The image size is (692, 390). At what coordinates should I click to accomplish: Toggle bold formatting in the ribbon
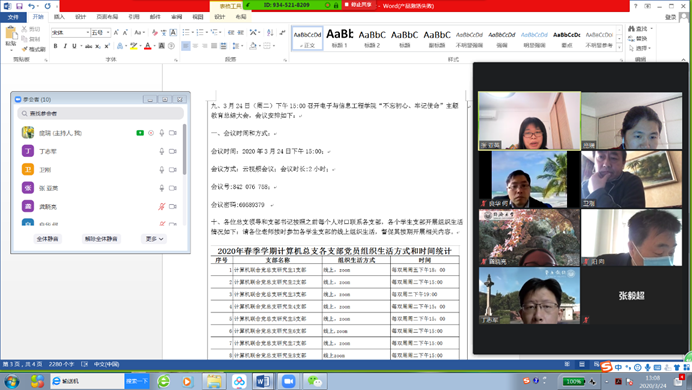56,46
